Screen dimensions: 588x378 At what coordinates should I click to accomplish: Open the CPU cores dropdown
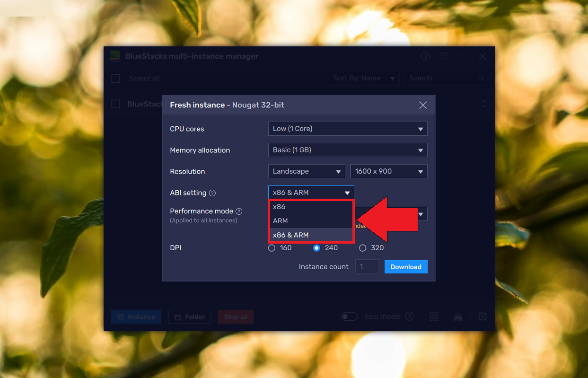coord(348,129)
